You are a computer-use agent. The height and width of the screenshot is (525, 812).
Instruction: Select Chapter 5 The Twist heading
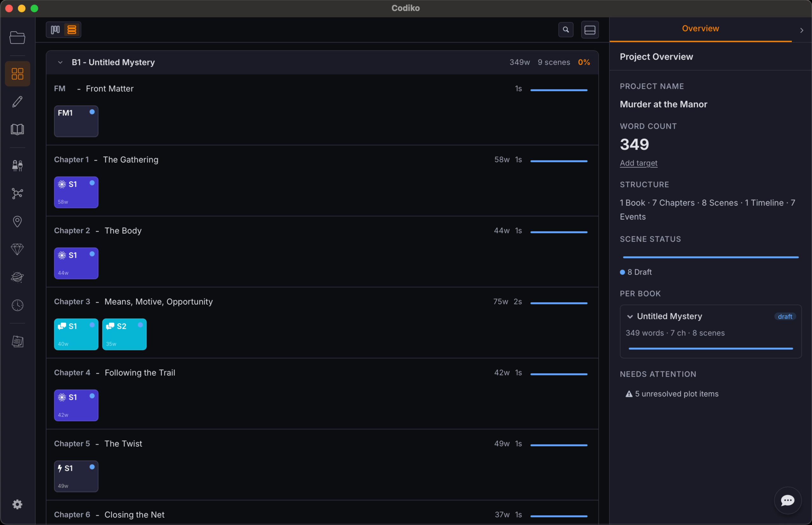pyautogui.click(x=98, y=444)
